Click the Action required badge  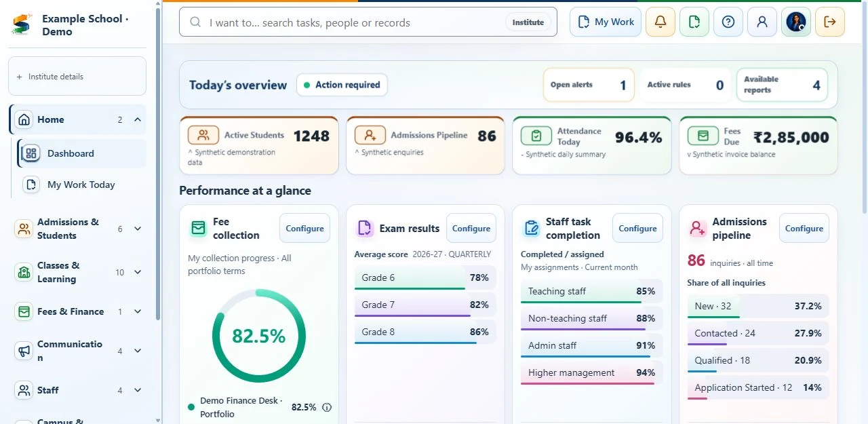[342, 85]
